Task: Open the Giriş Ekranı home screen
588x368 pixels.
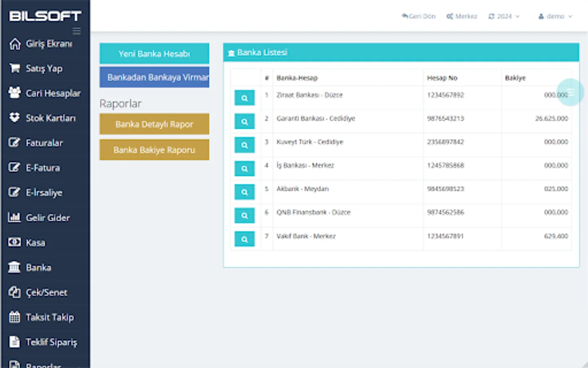Action: [x=49, y=44]
